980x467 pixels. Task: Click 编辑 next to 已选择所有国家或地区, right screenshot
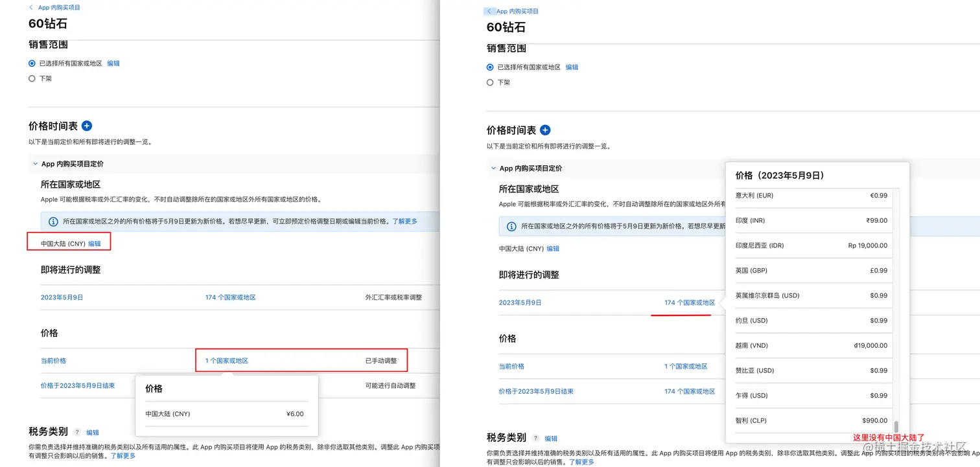coord(572,67)
